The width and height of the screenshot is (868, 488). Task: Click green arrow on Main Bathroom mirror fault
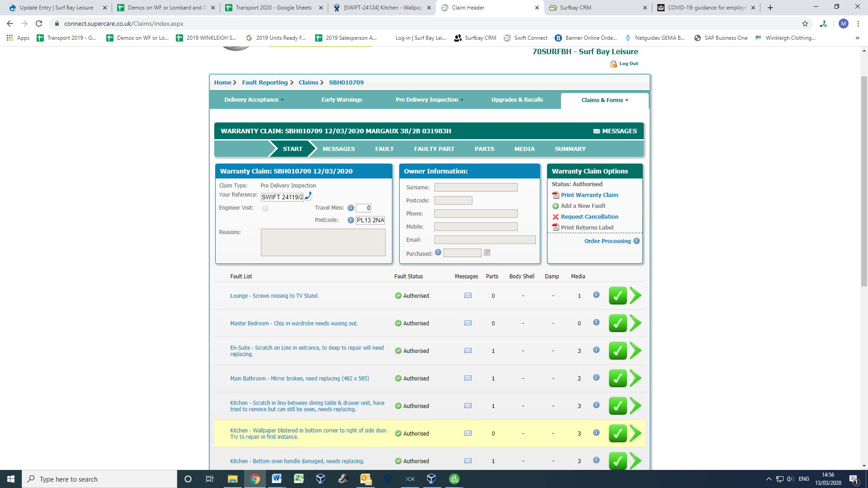pos(636,378)
